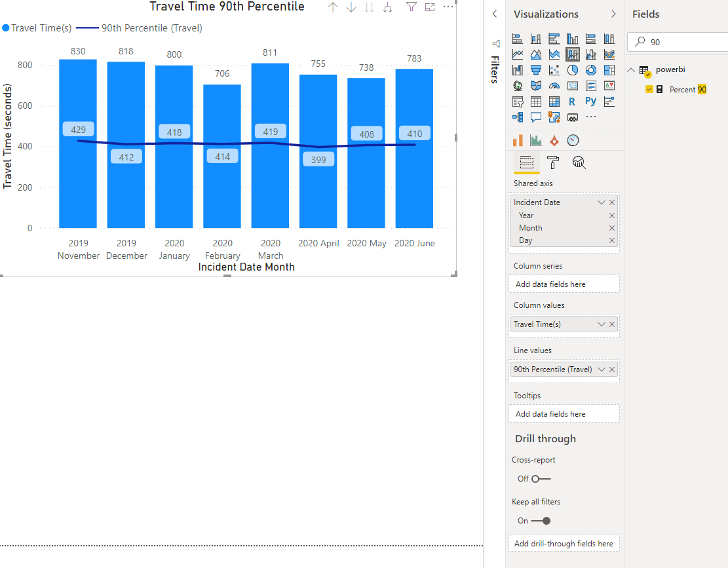This screenshot has height=568, width=728.
Task: Choose the Scatter chart visual
Action: 554,70
